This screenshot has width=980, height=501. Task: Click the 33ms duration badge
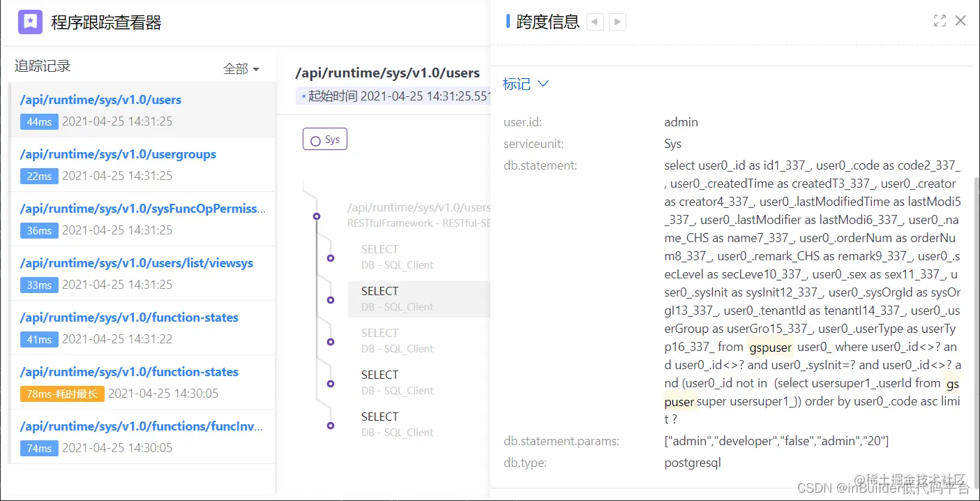pos(39,285)
